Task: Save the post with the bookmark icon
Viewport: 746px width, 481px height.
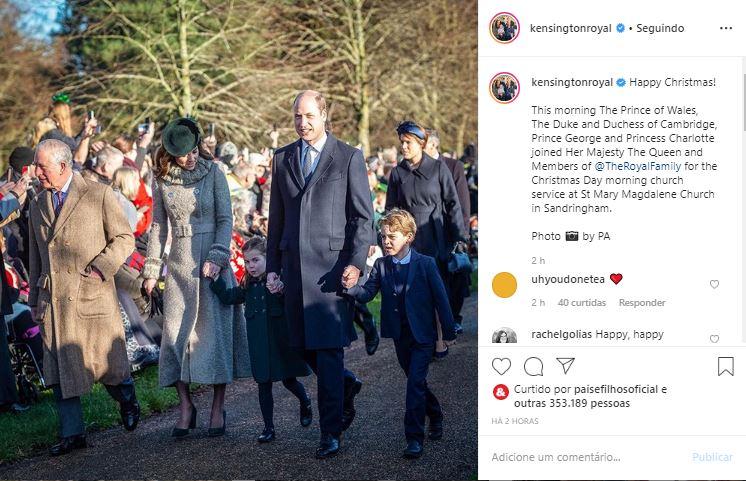Action: tap(726, 366)
